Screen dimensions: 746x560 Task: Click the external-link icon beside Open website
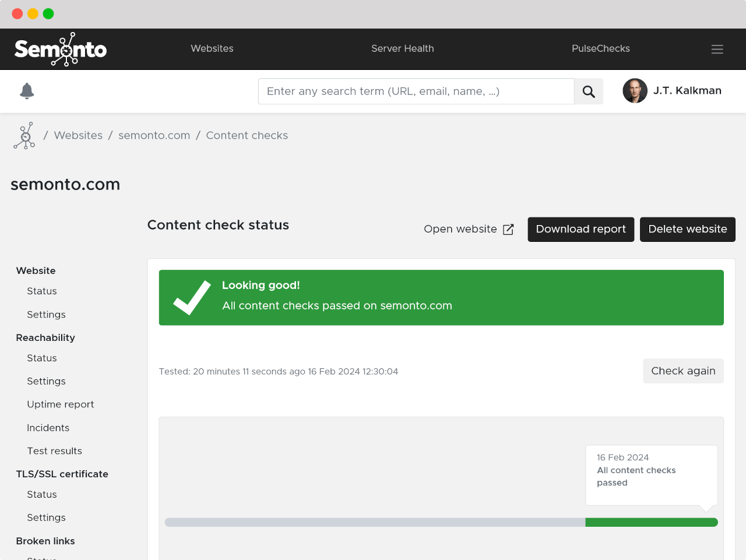coord(508,230)
